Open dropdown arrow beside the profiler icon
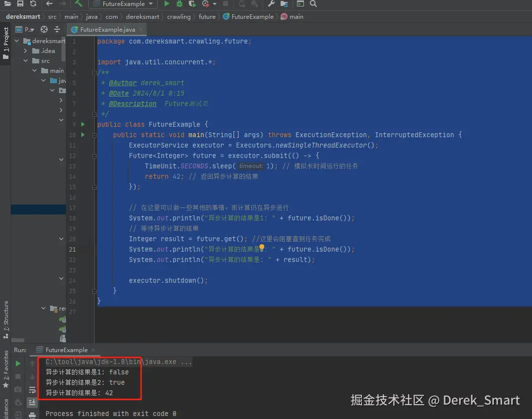This screenshot has height=419, width=532. [214, 4]
